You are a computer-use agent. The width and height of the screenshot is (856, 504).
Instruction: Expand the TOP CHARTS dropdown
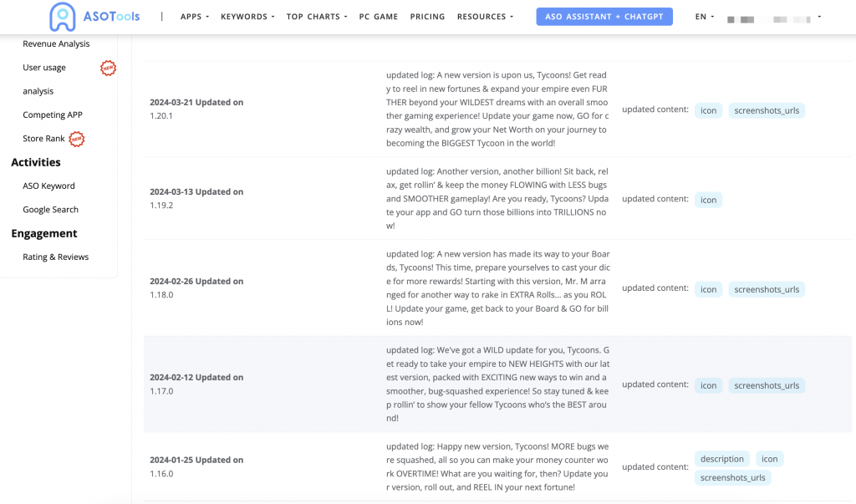pos(317,17)
